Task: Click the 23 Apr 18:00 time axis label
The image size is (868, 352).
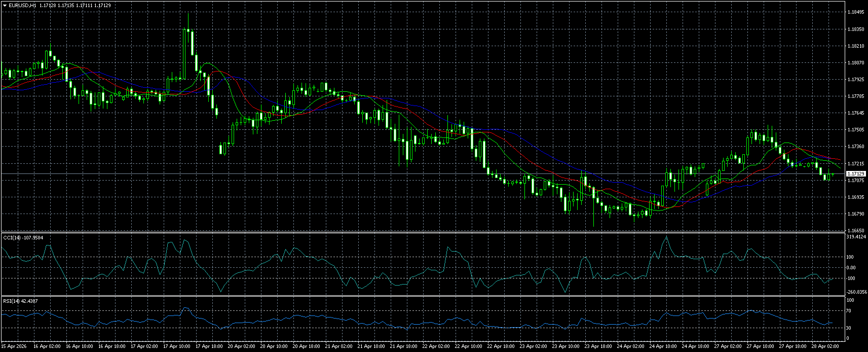Action: 598,346
